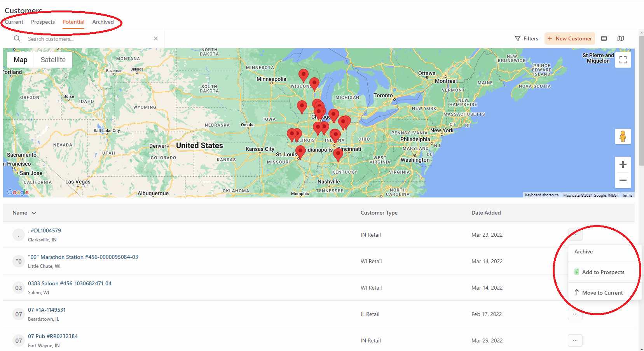Click Little Chute, WI location text
This screenshot has width=644, height=351.
(x=44, y=266)
